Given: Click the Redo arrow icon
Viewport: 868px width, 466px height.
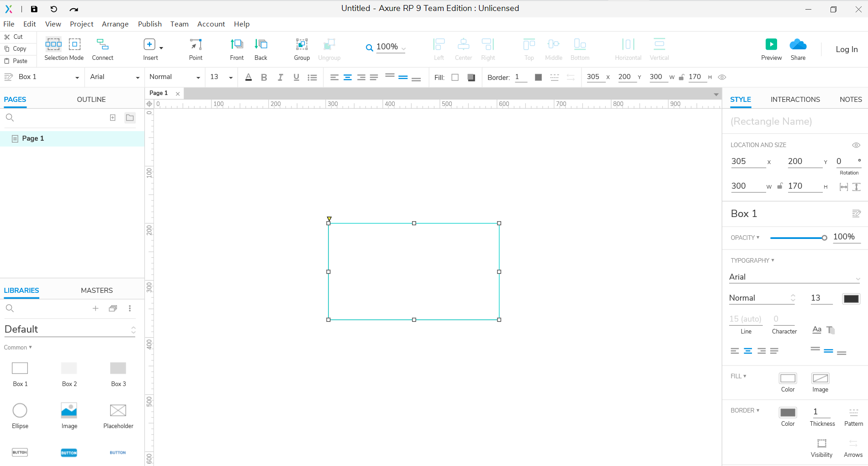Looking at the screenshot, I should pos(74,9).
